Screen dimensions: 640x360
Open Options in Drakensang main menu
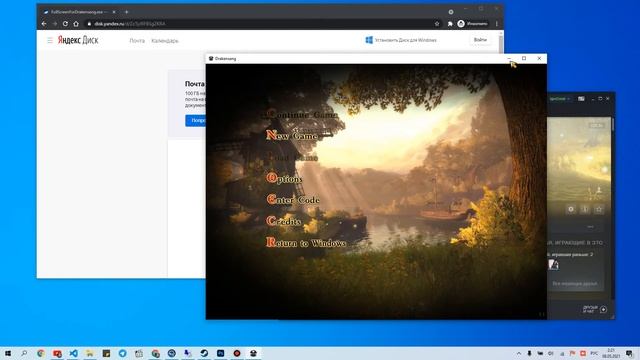point(284,178)
